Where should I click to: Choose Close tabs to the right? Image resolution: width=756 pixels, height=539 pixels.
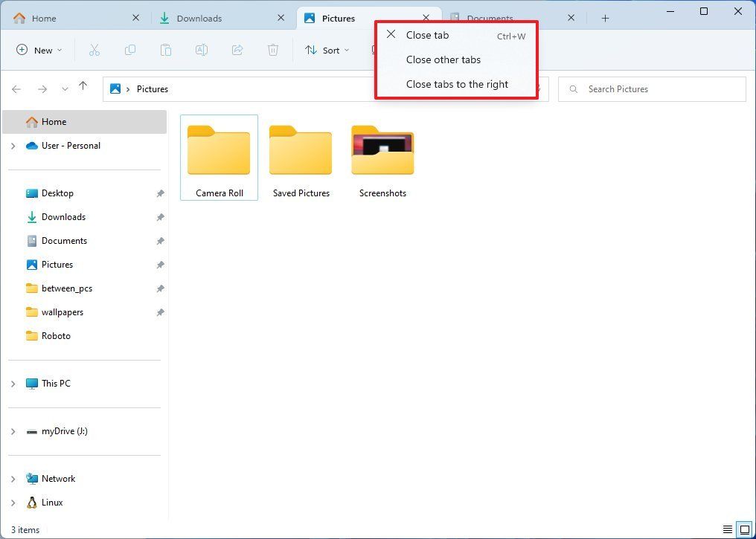[457, 84]
